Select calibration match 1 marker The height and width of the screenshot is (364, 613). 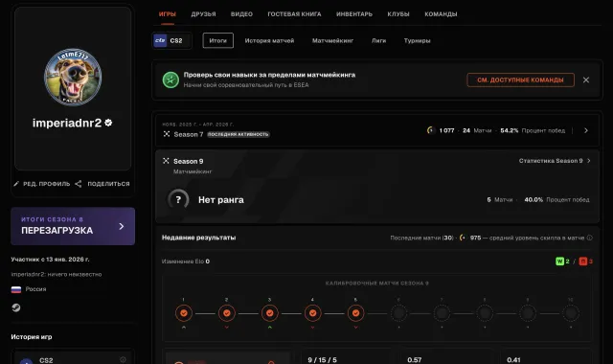184,313
